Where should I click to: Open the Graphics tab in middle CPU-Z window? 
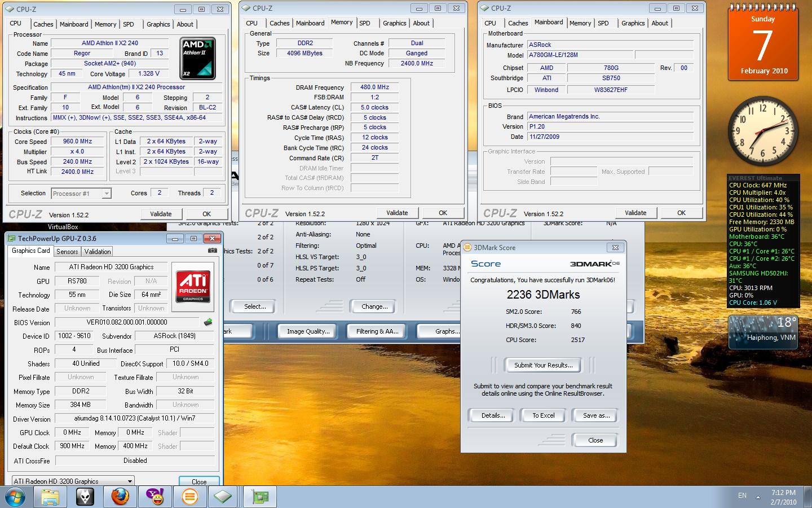[x=395, y=23]
